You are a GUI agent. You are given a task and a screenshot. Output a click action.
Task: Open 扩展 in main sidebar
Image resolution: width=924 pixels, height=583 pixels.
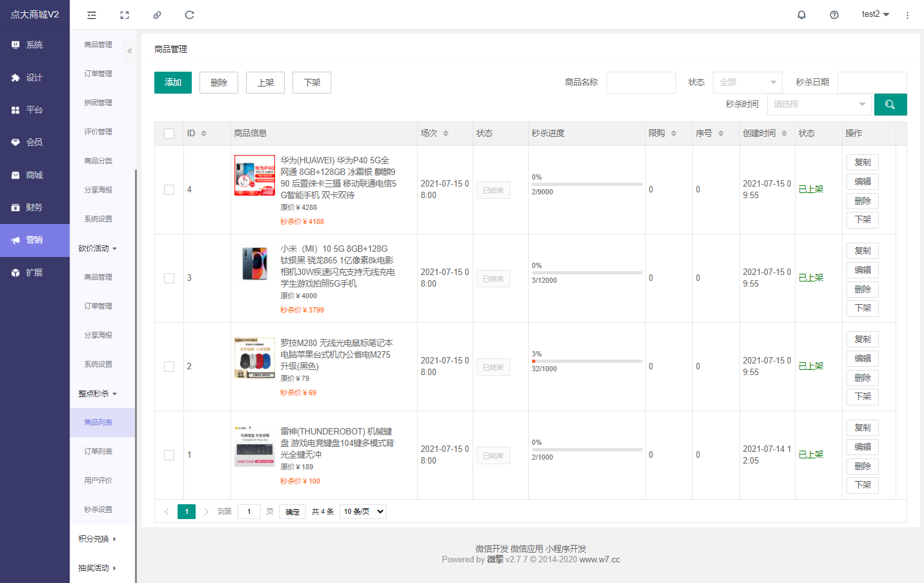(35, 272)
